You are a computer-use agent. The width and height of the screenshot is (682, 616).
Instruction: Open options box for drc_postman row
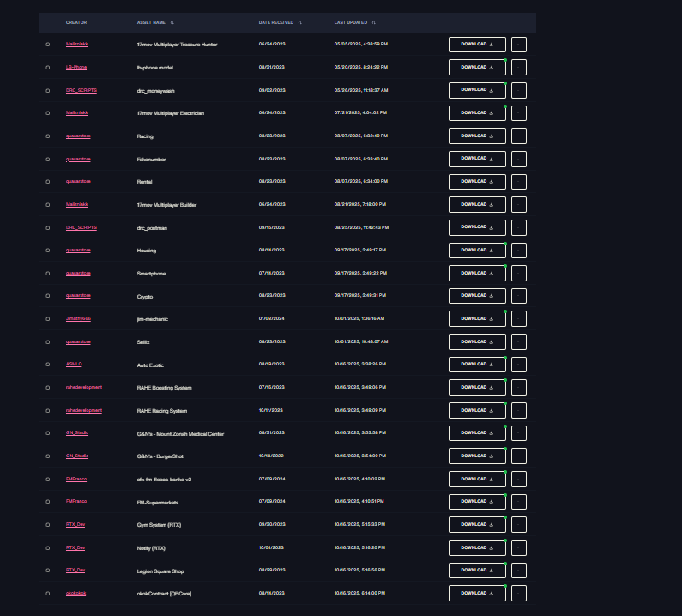tap(519, 227)
